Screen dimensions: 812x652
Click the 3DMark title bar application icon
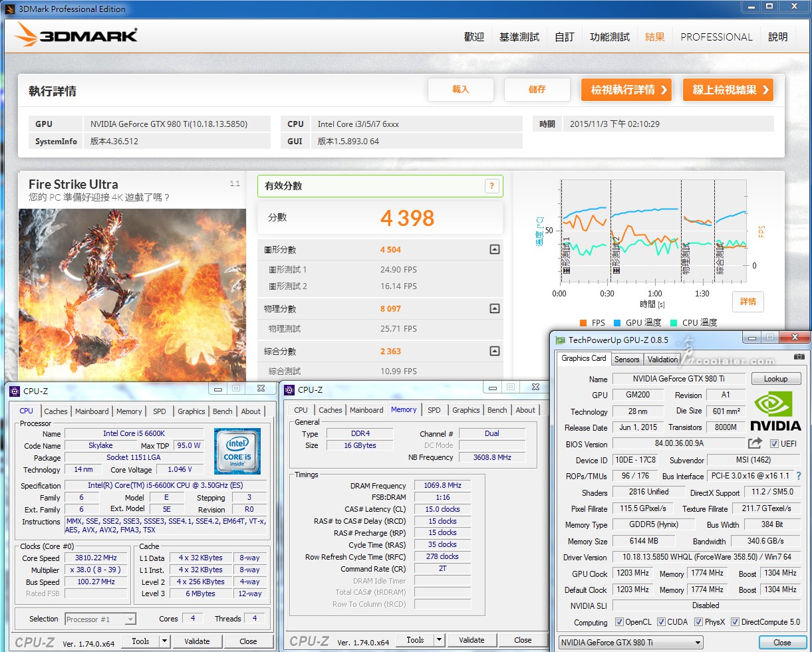(x=9, y=9)
